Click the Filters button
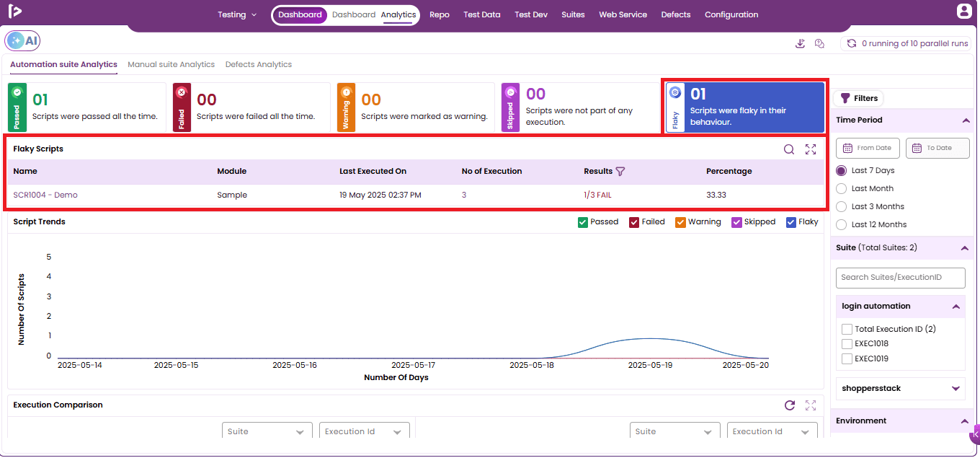 [x=859, y=98]
